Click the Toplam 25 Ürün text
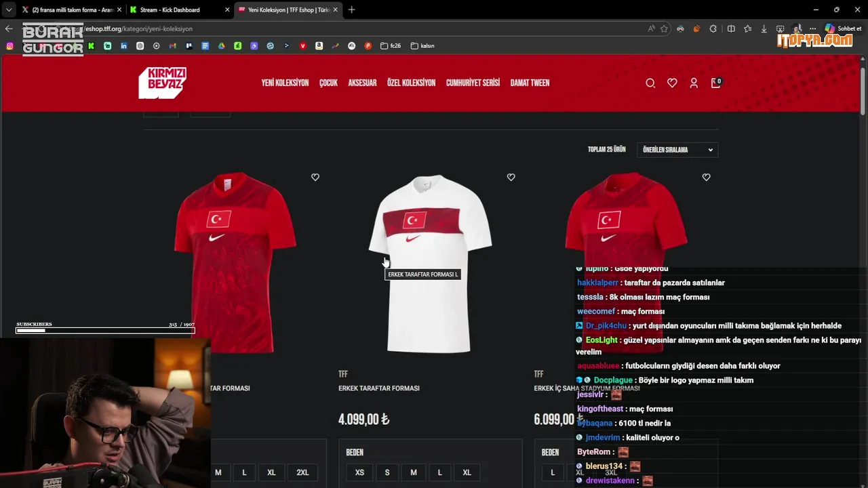The image size is (868, 488). tap(607, 149)
